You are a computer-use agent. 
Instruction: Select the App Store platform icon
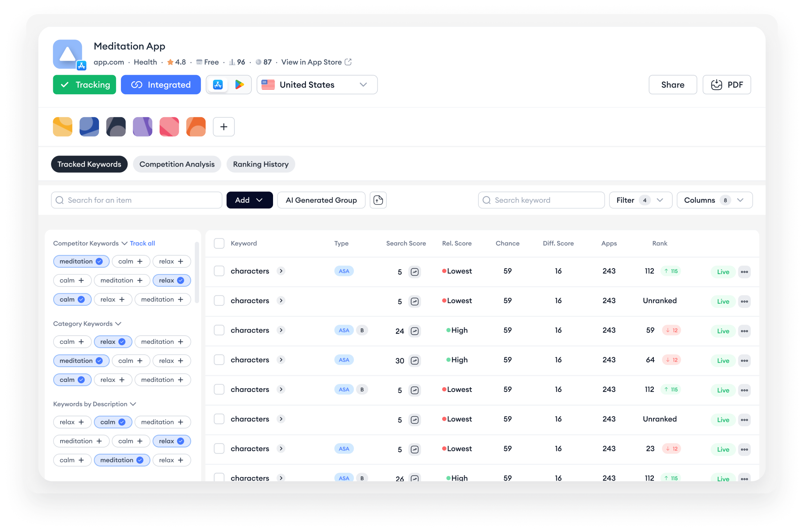(x=218, y=85)
